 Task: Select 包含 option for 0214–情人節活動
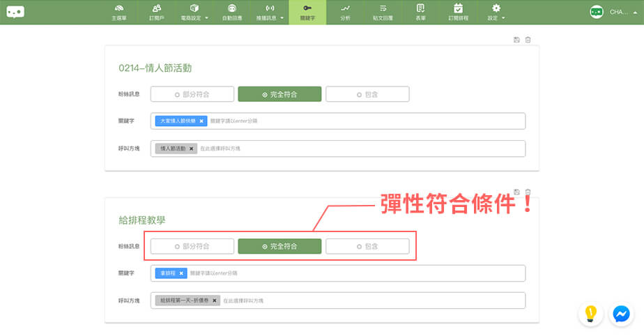[x=367, y=94]
